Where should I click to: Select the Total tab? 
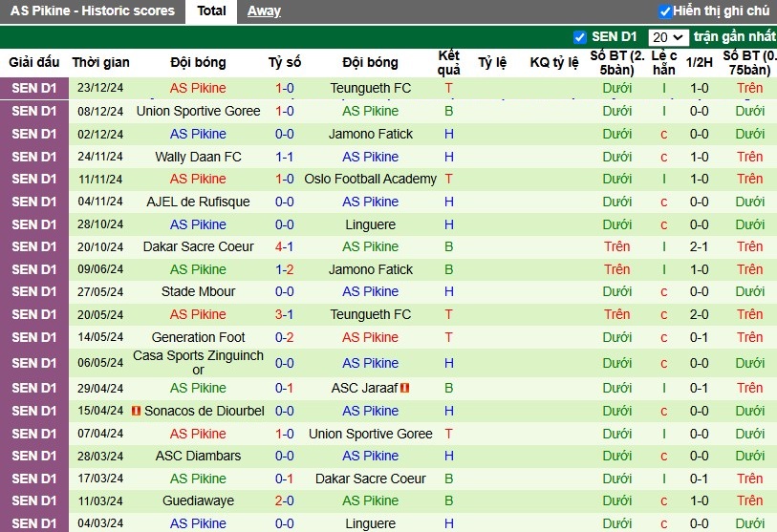[x=211, y=11]
